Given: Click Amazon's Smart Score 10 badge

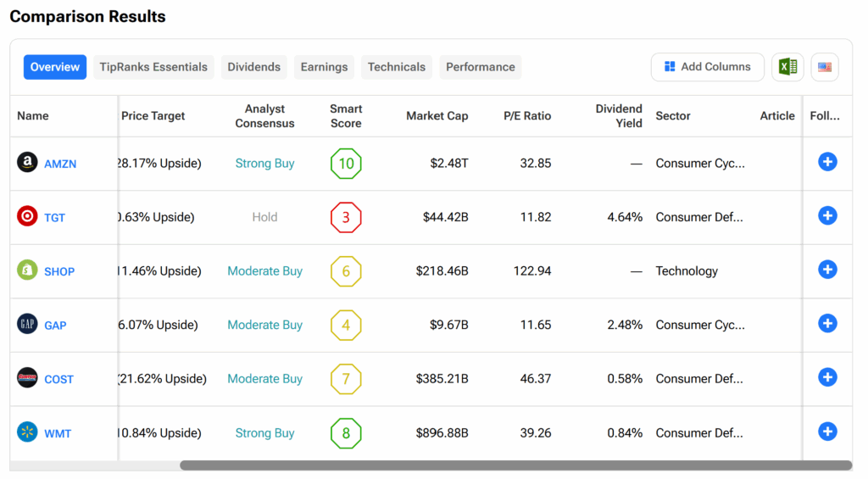Looking at the screenshot, I should (x=346, y=164).
